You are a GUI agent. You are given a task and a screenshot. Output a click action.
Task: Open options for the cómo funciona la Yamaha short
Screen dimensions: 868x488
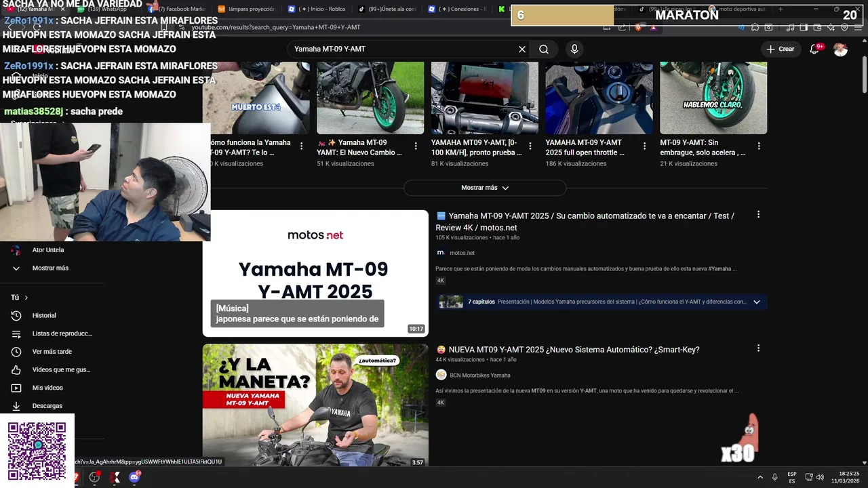click(301, 146)
